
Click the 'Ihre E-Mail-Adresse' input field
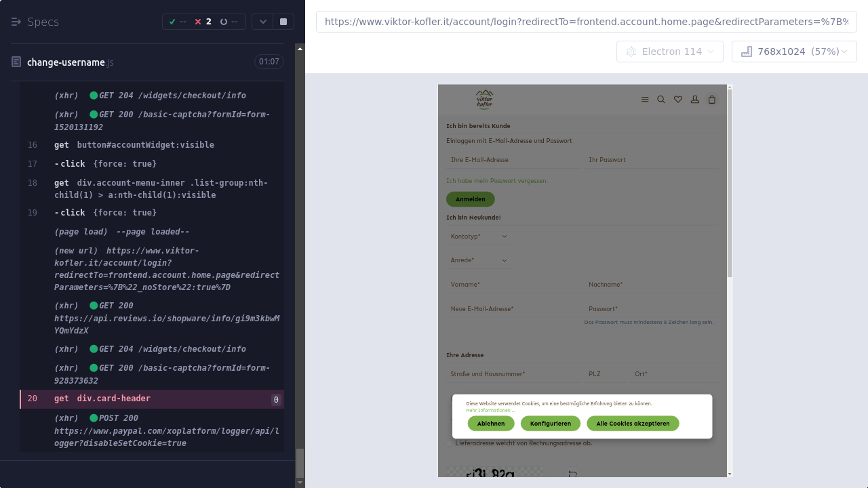tap(512, 160)
